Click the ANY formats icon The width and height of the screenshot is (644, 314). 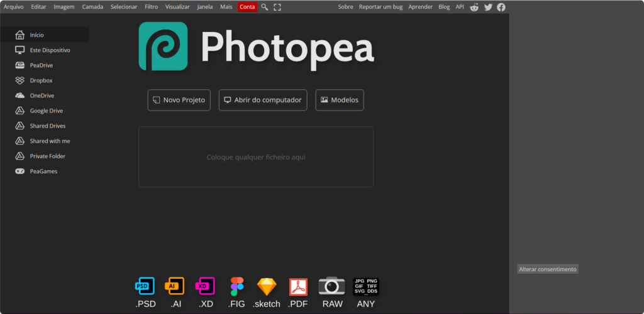pyautogui.click(x=366, y=286)
